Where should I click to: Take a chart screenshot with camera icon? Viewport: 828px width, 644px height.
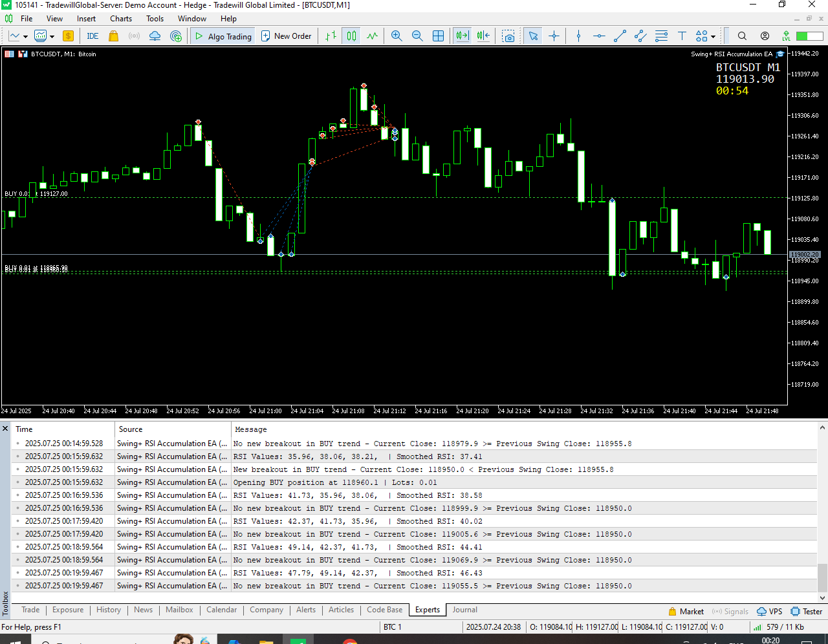(508, 36)
